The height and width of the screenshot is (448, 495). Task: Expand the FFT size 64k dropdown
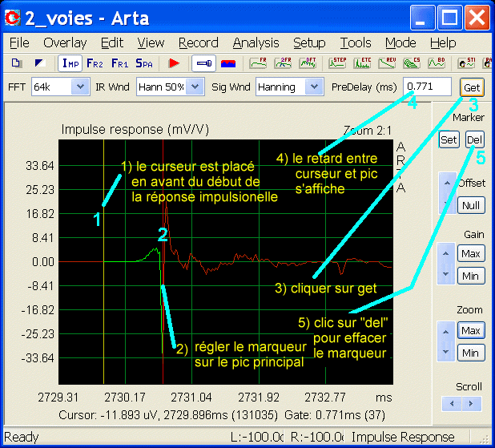[61, 87]
